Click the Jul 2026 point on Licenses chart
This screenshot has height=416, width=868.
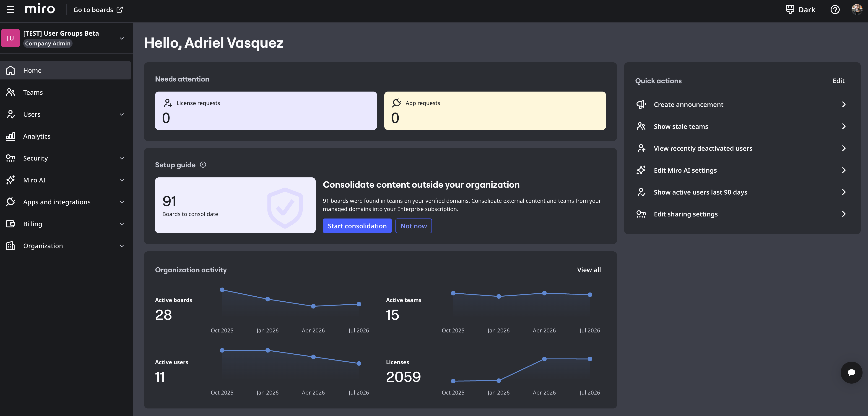click(590, 359)
